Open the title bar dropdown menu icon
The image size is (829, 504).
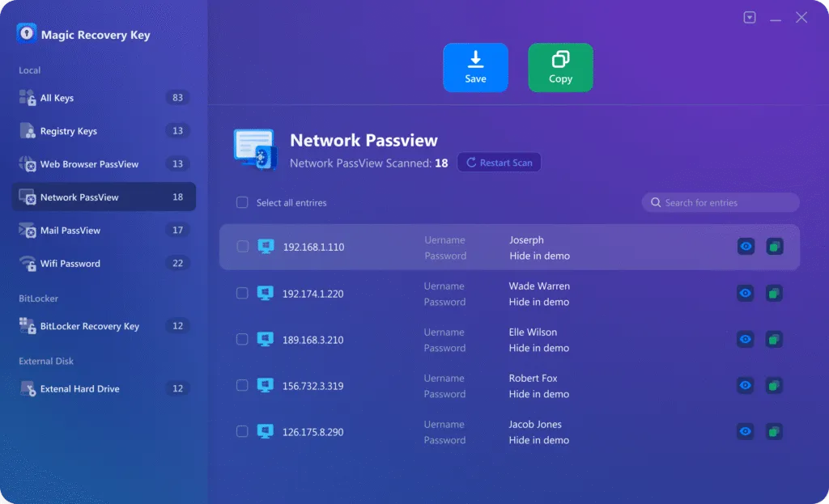[749, 18]
